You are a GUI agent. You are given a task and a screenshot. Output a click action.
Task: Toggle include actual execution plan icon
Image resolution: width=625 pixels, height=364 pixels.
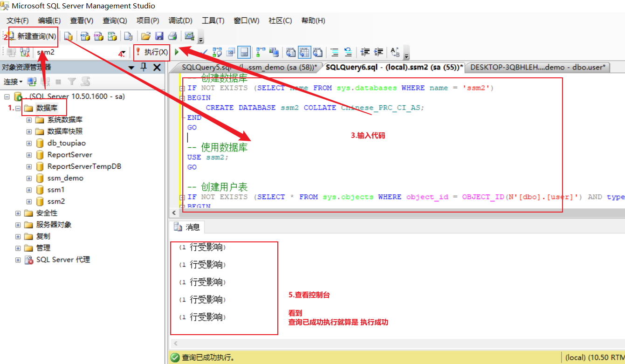click(x=261, y=52)
